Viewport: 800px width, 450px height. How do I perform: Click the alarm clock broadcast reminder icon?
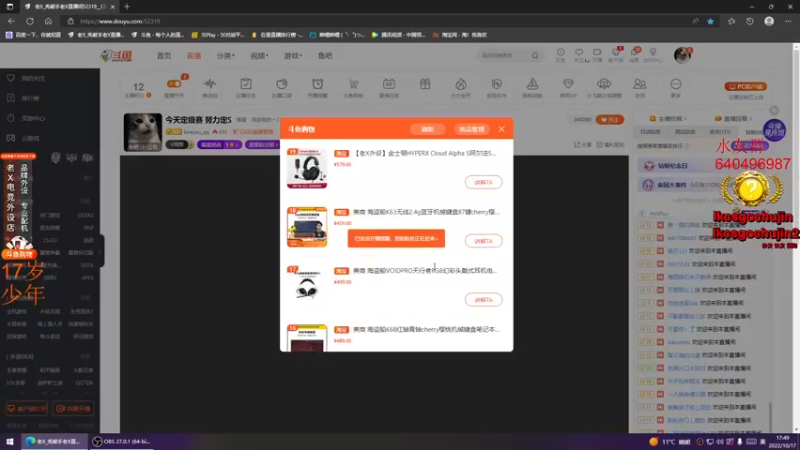click(x=317, y=84)
